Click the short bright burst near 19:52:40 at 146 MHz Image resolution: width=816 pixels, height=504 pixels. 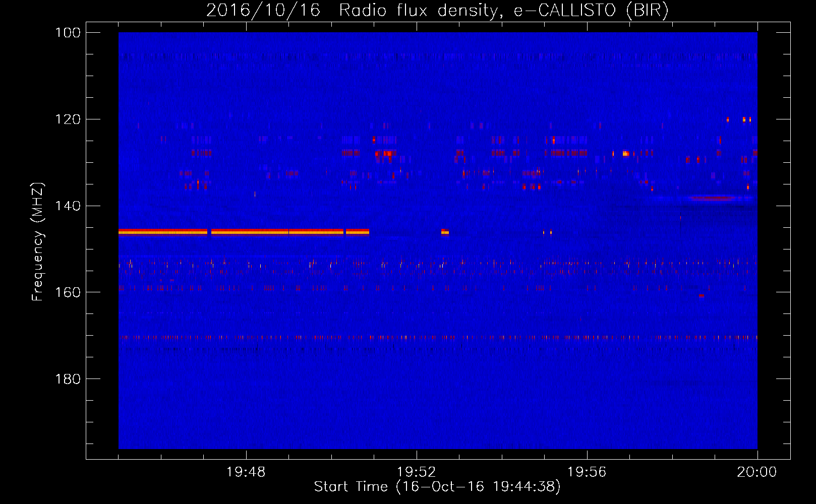pyautogui.click(x=445, y=232)
